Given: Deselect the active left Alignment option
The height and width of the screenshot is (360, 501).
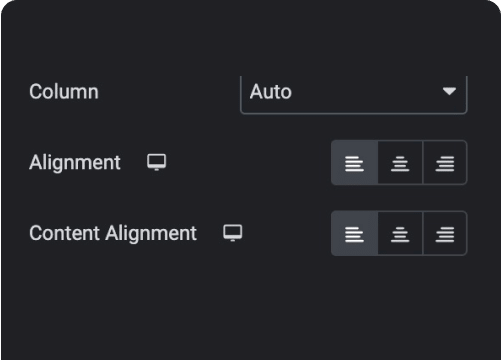Looking at the screenshot, I should point(355,163).
